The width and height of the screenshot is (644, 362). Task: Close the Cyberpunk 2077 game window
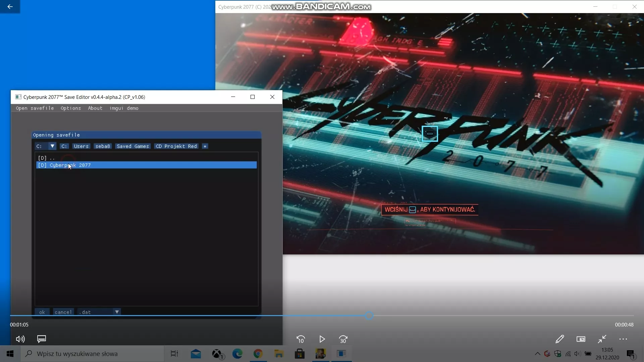634,7
